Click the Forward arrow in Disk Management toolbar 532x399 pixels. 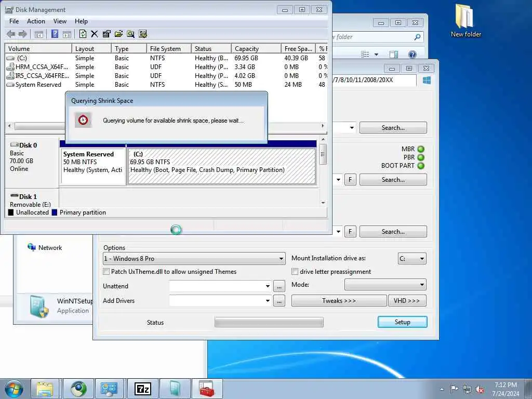(22, 34)
